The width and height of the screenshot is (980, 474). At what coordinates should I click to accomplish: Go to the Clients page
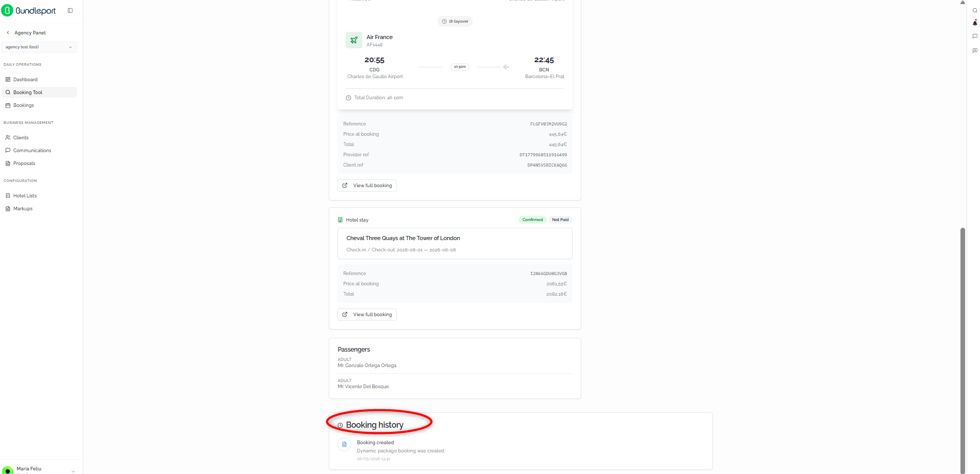point(39,137)
